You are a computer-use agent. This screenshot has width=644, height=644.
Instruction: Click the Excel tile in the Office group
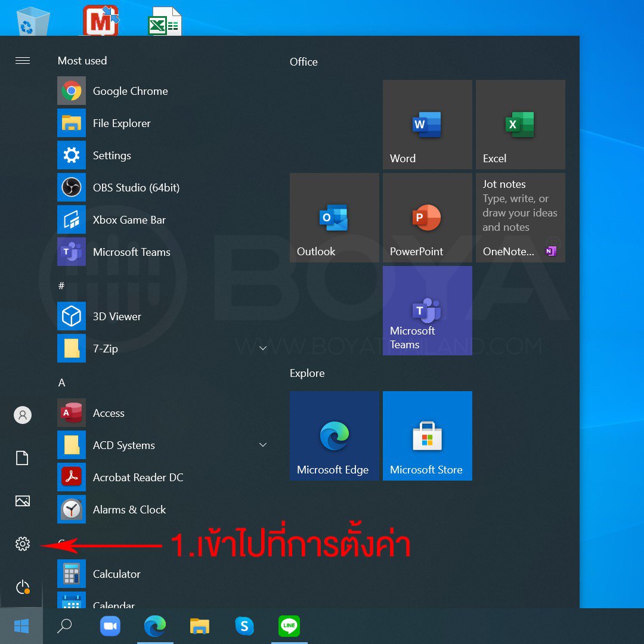coord(520,125)
